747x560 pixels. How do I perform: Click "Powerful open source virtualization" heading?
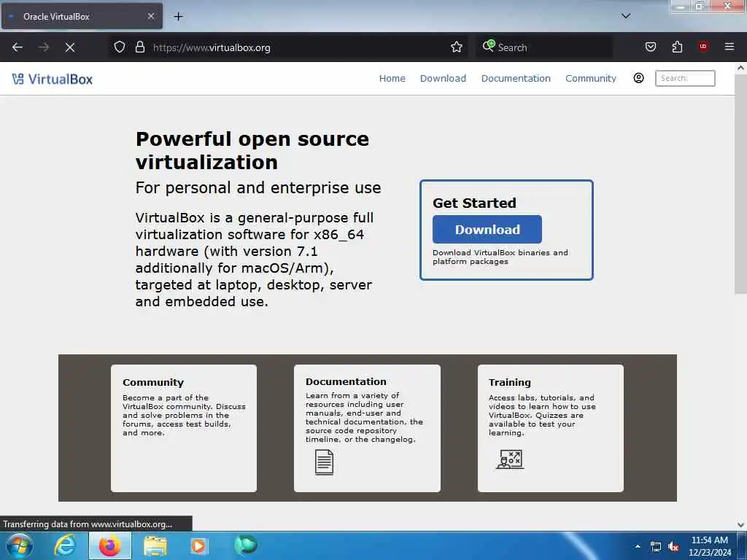coord(252,150)
